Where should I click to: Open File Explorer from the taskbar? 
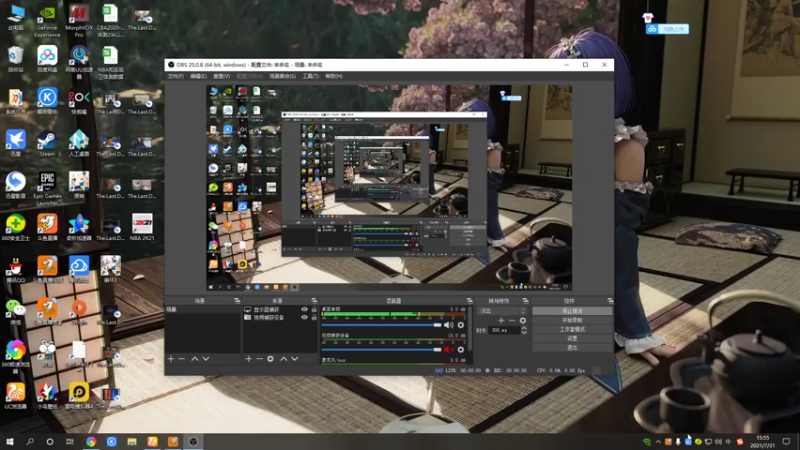coord(132,442)
